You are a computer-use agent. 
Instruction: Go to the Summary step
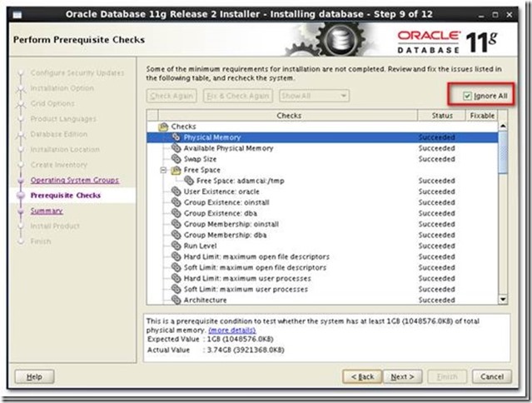pos(47,211)
